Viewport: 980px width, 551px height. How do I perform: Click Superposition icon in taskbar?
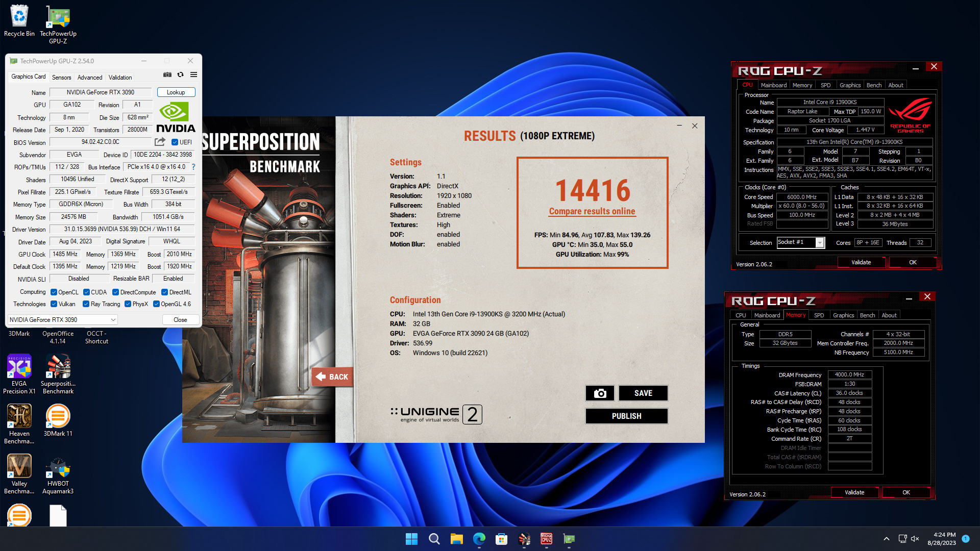(x=524, y=539)
